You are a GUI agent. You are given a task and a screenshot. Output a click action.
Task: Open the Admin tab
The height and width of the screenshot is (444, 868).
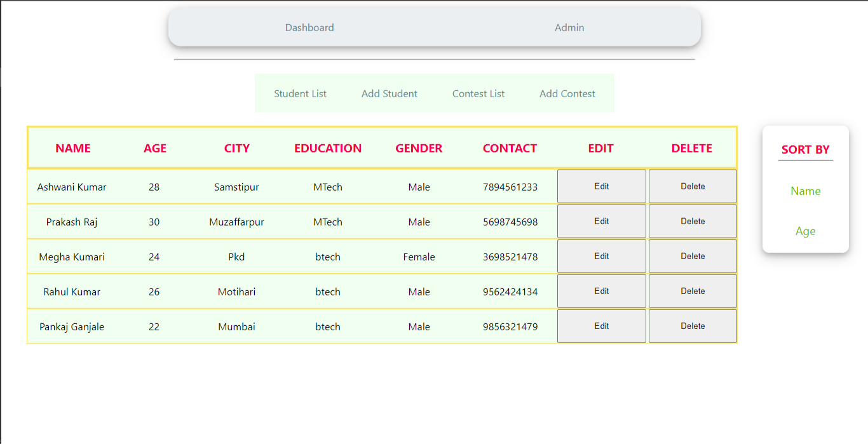tap(569, 27)
